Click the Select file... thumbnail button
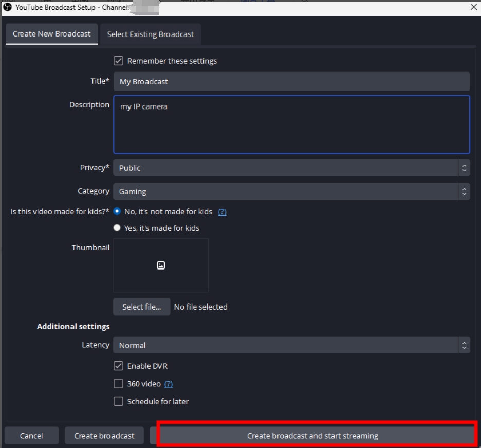 pos(141,307)
